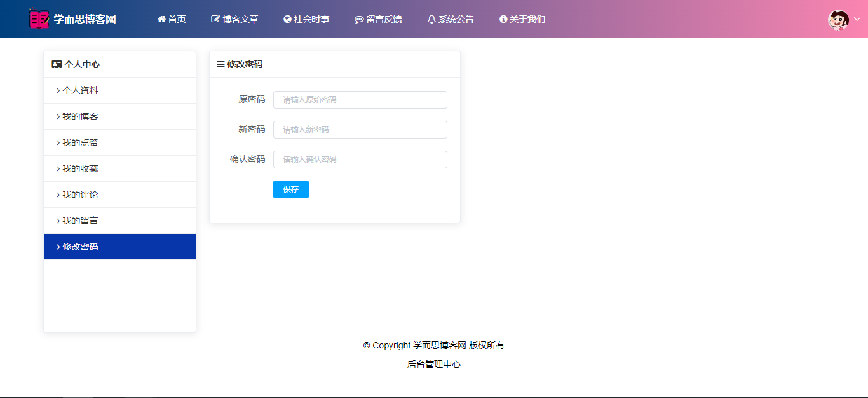Expand the user menu dropdown arrow
This screenshot has height=398, width=868.
(857, 19)
